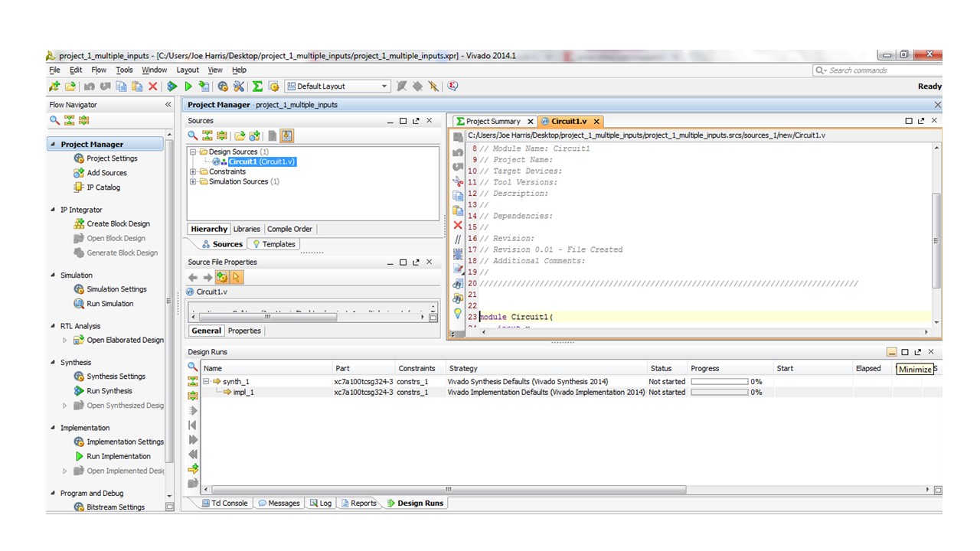This screenshot has height=551, width=980.
Task: Collapse the Design Sources tree node
Action: (193, 152)
